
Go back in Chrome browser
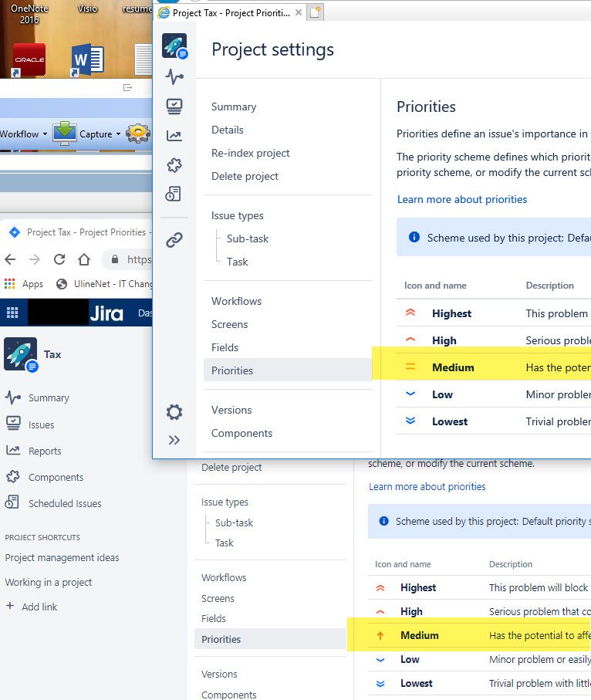10,259
